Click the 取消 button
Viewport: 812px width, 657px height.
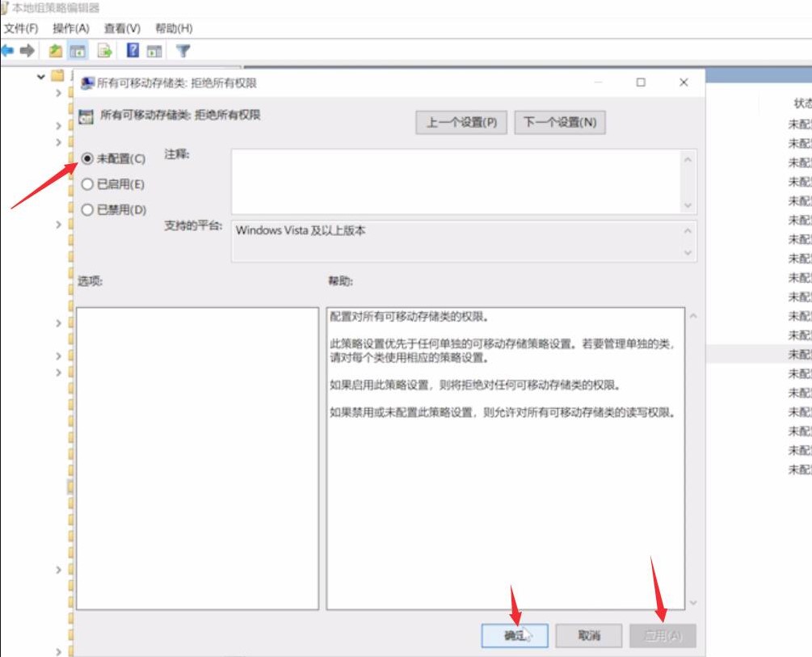[589, 635]
